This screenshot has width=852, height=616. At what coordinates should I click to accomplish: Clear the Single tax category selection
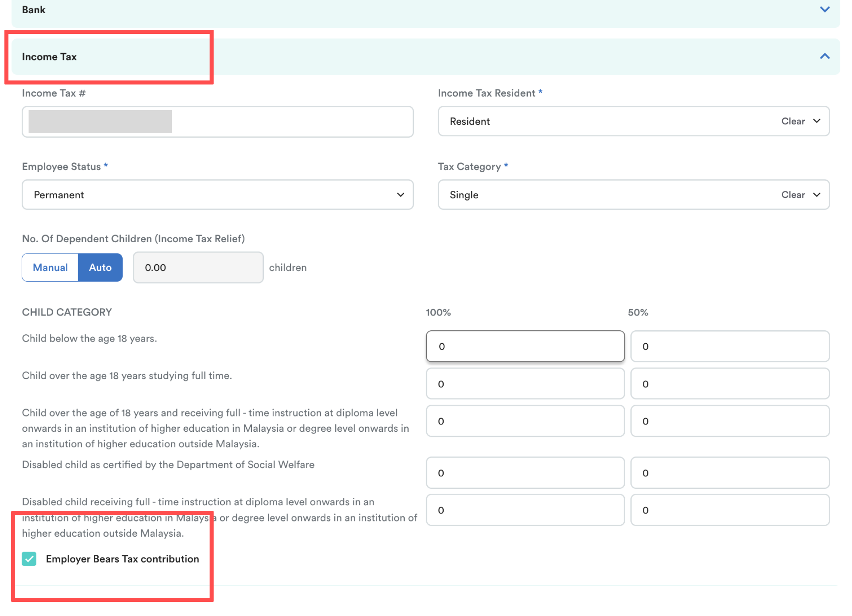tap(792, 195)
